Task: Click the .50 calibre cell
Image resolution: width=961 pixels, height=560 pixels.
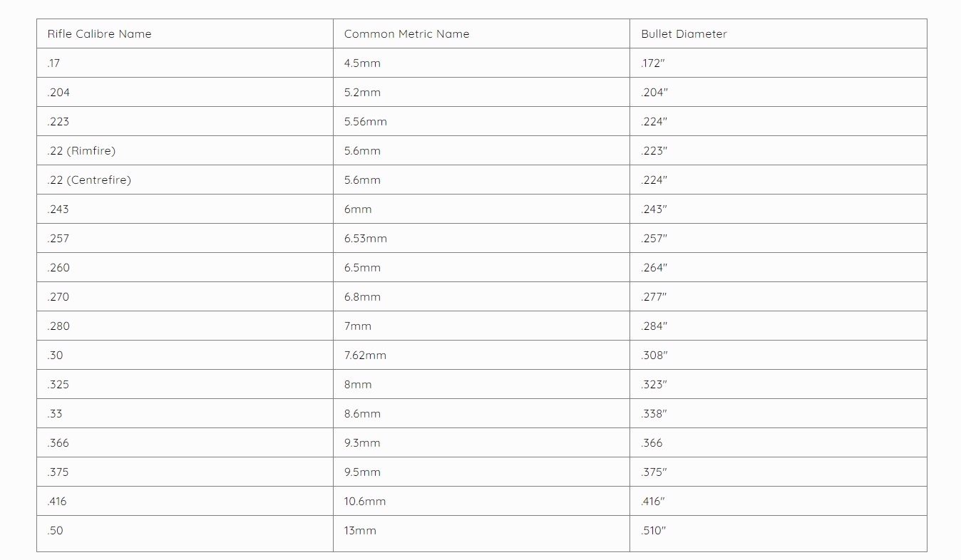Action: pos(55,531)
